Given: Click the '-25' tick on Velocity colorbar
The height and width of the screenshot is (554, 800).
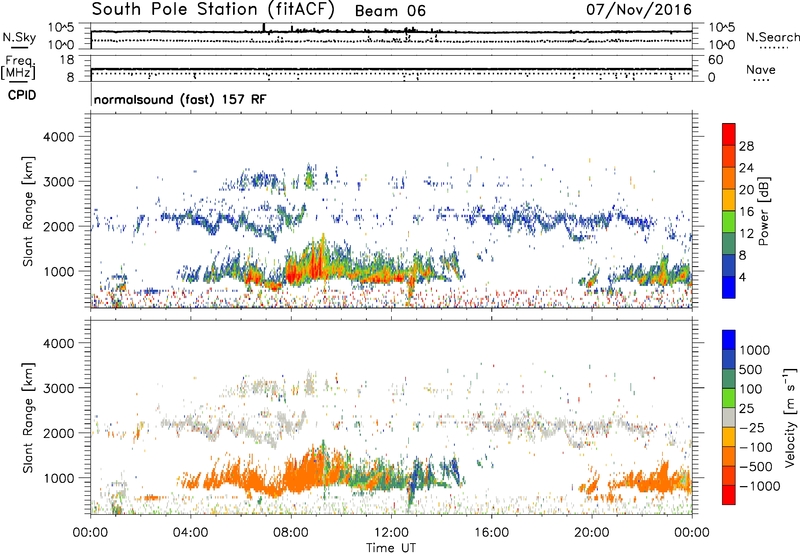Looking at the screenshot, I should point(752,428).
